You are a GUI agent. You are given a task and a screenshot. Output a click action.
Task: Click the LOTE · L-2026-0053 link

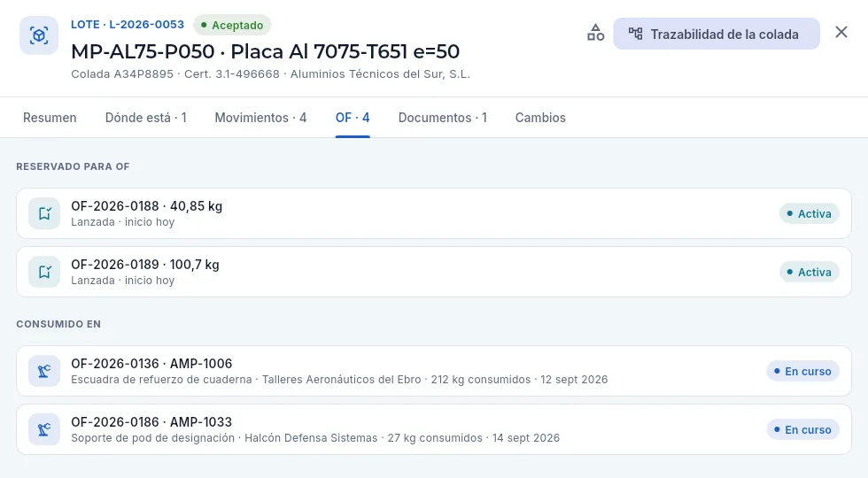(128, 25)
